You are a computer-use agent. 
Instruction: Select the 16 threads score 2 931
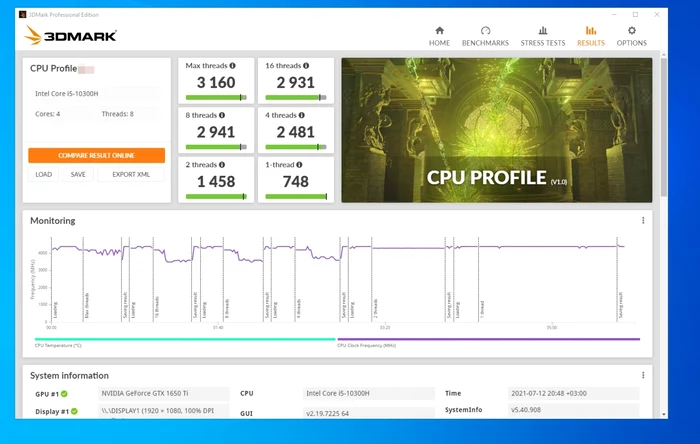point(296,83)
